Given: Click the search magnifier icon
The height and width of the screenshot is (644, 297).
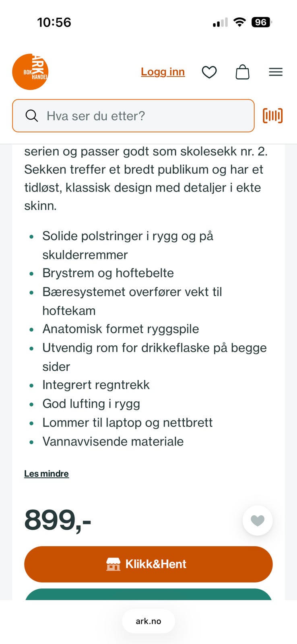Looking at the screenshot, I should [x=32, y=116].
